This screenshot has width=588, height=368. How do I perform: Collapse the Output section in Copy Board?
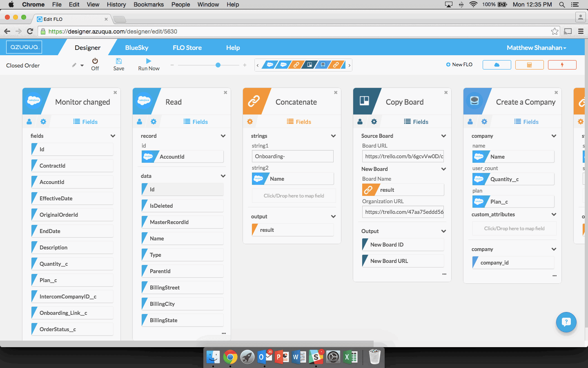pos(443,231)
